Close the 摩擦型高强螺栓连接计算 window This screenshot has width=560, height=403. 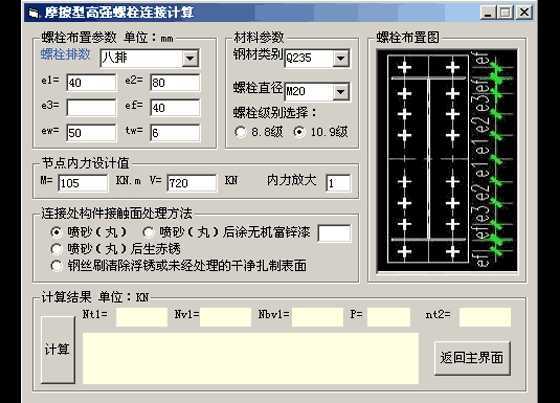coord(524,13)
